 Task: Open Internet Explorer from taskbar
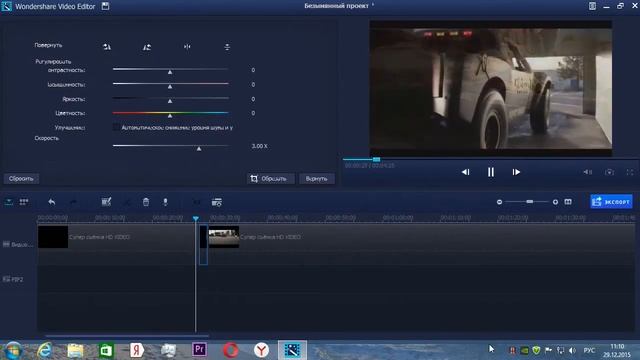click(44, 350)
